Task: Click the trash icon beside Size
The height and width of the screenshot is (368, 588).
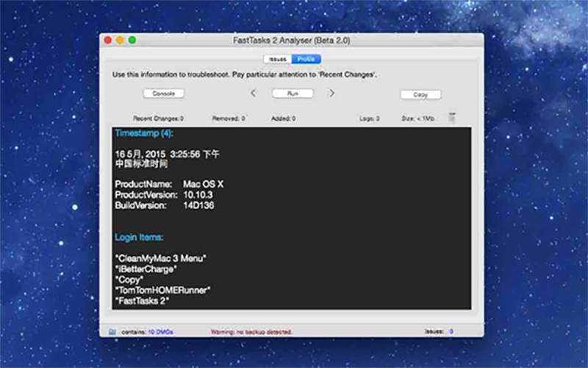Action: point(452,118)
